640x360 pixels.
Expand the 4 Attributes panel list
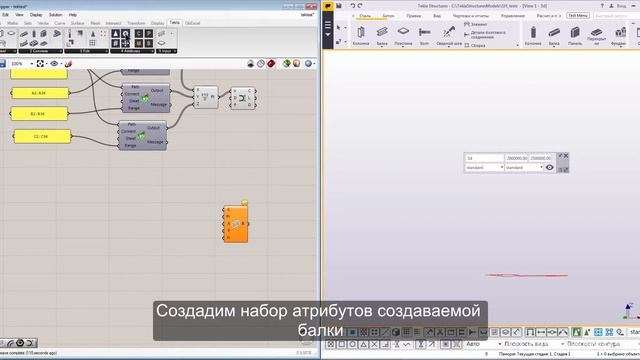(x=132, y=51)
